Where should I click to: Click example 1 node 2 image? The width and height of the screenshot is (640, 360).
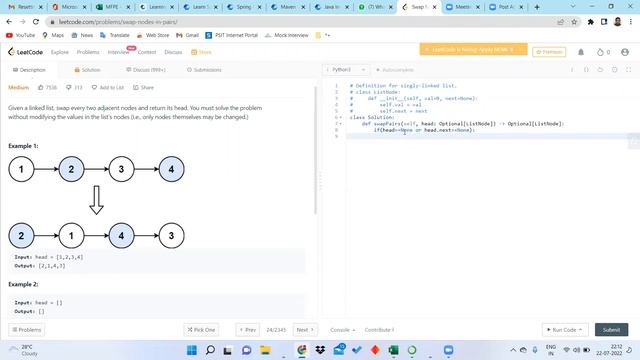71,169
